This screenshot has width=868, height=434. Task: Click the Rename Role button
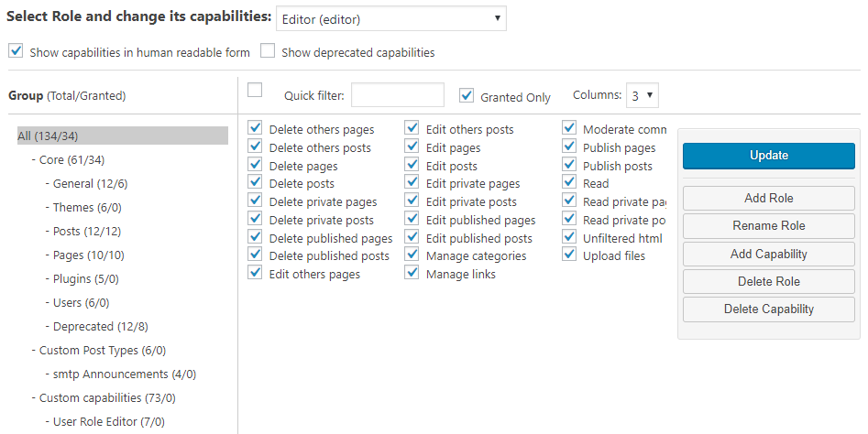tap(768, 226)
